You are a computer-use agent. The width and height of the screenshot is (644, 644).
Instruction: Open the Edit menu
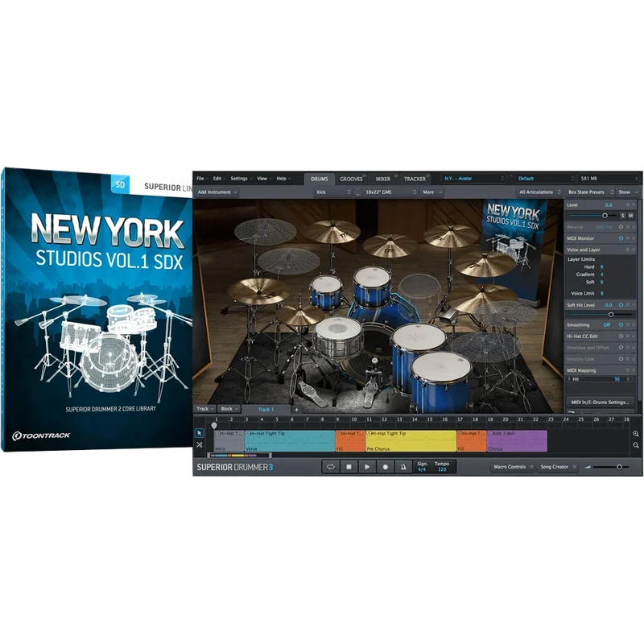point(219,179)
